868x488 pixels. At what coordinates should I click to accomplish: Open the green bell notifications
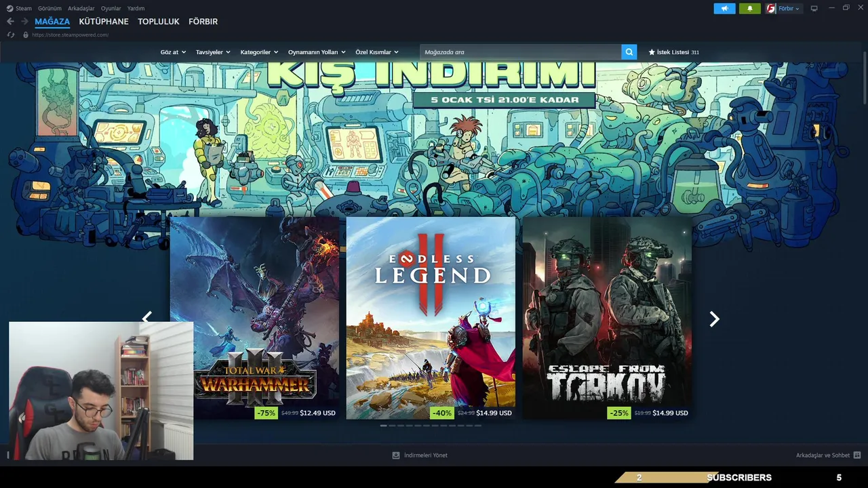point(750,8)
